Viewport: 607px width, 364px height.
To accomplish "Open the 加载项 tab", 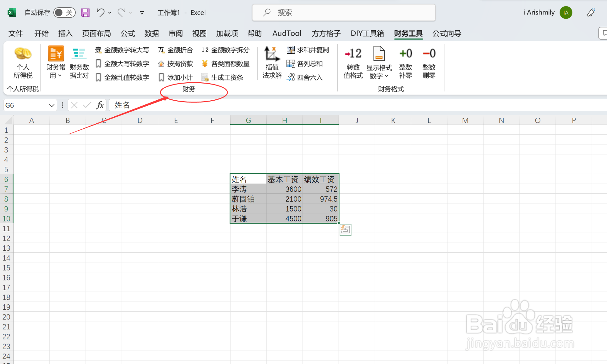I will pyautogui.click(x=227, y=33).
